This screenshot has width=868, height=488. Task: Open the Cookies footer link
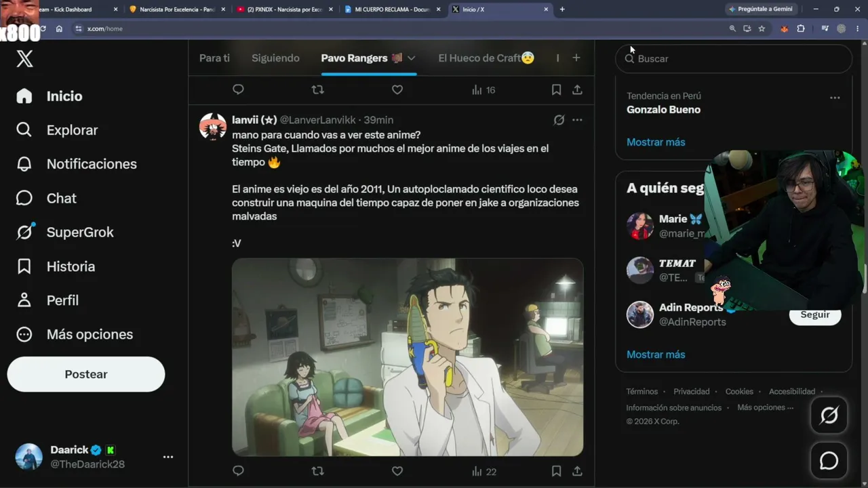pyautogui.click(x=739, y=392)
